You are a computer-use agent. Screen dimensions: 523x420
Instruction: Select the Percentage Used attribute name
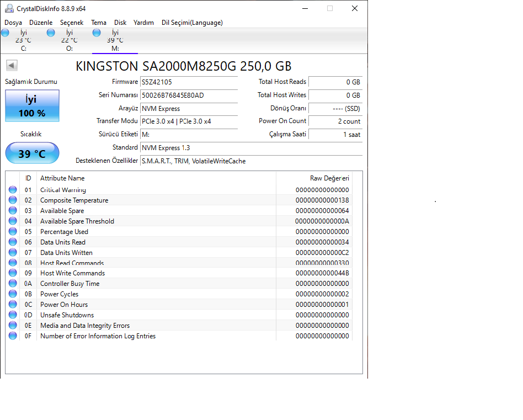click(64, 231)
